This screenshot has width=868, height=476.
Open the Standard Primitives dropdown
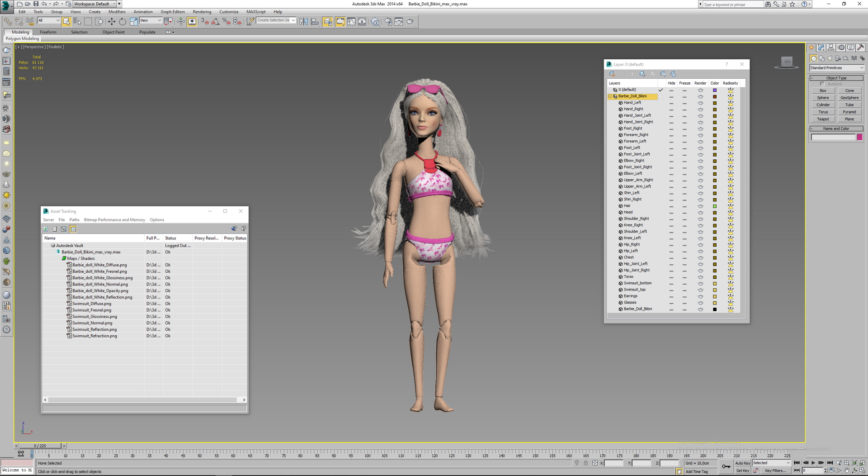(x=836, y=68)
